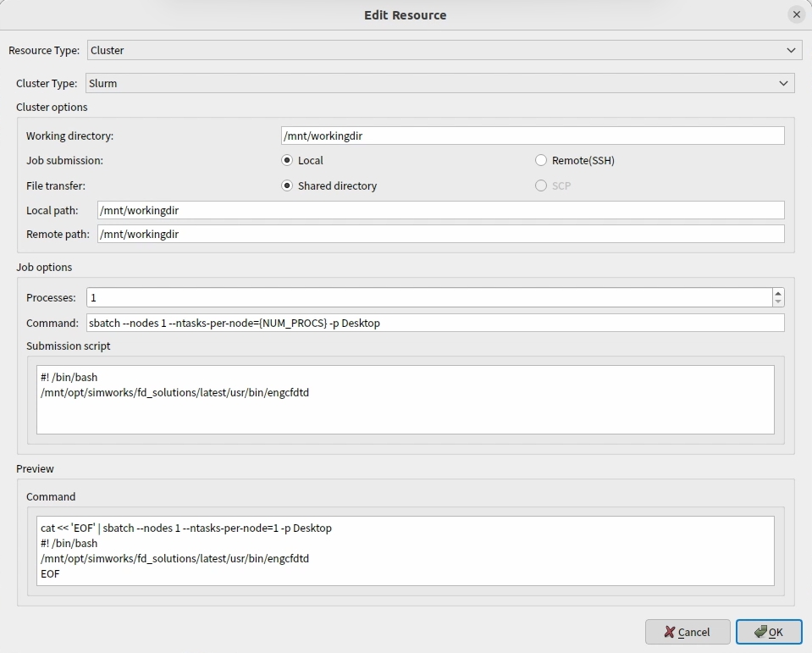Screen dimensions: 812x653
Task: Select Shared directory file transfer
Action: tap(288, 185)
